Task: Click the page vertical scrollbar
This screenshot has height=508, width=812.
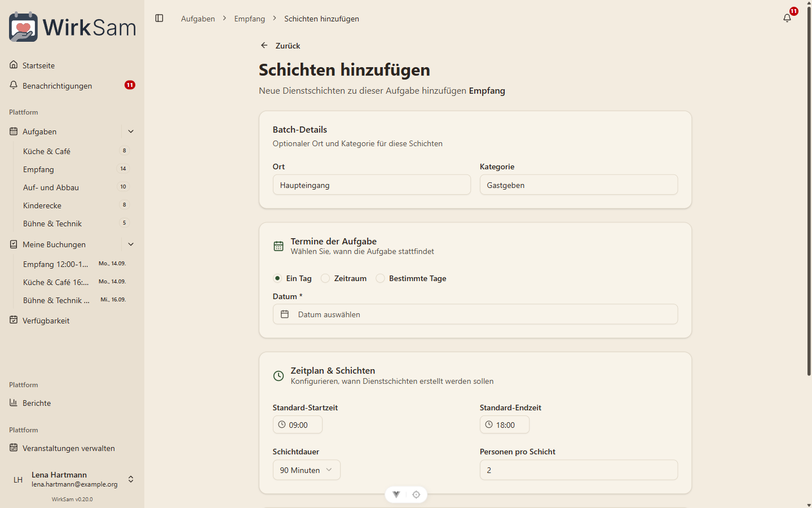Action: tap(809, 191)
